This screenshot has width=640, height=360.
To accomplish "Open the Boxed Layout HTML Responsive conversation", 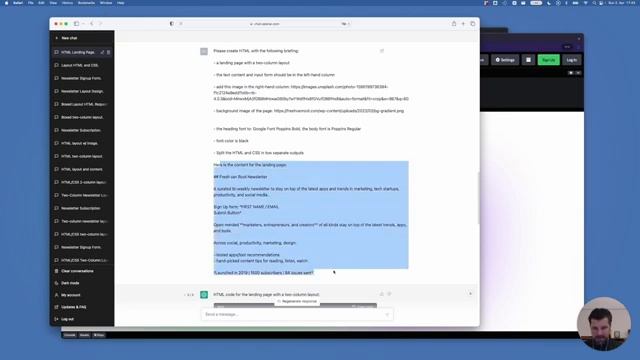I will 82,104.
